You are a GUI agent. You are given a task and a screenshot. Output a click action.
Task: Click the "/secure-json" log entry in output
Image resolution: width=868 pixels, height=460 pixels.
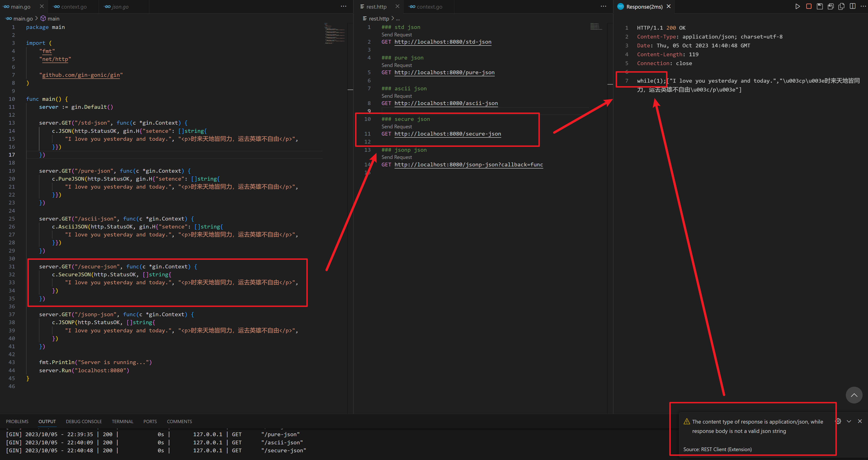coord(284,450)
